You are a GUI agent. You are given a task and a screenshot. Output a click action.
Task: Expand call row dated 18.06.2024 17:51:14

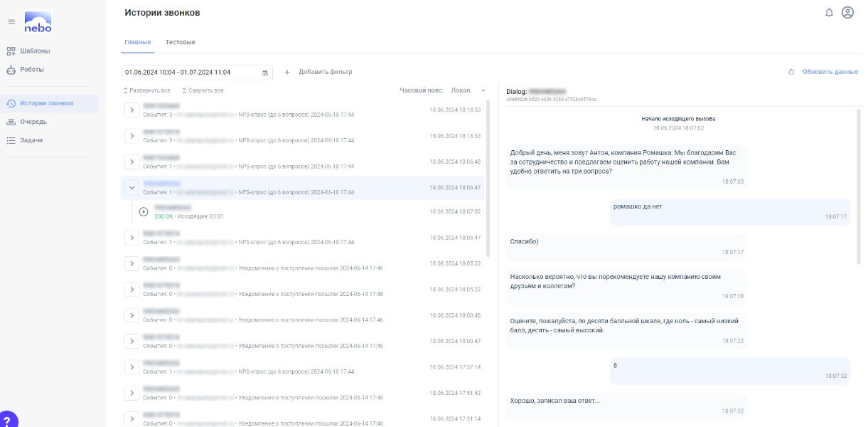pos(132,418)
